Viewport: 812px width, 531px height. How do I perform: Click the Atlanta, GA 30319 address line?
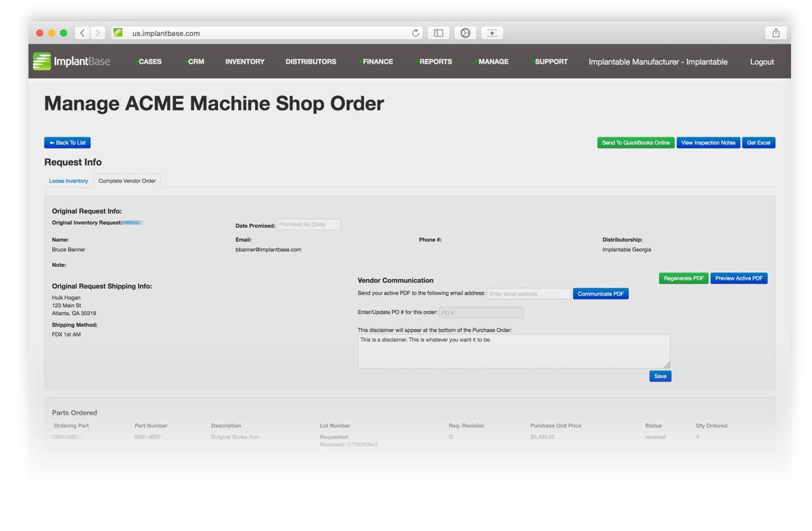74,314
